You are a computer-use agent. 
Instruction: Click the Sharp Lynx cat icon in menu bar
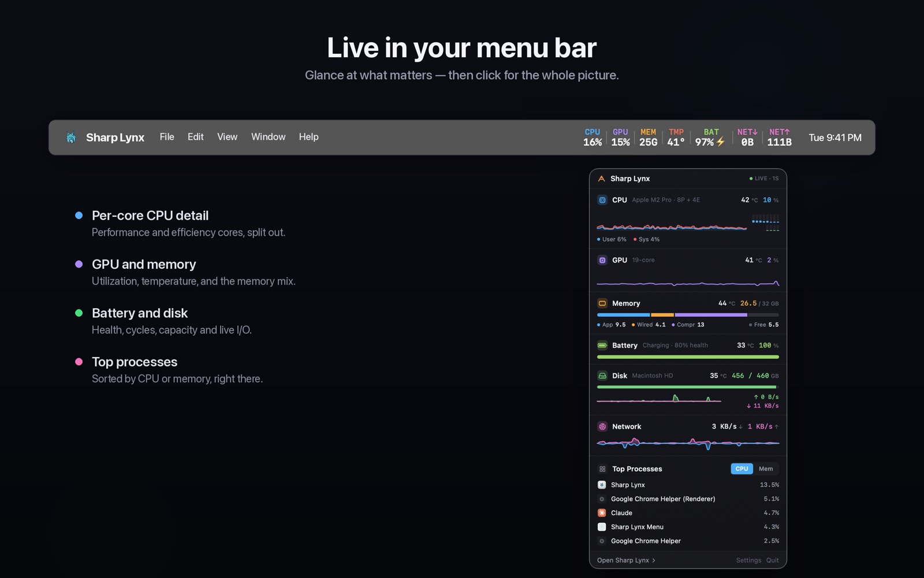[71, 138]
